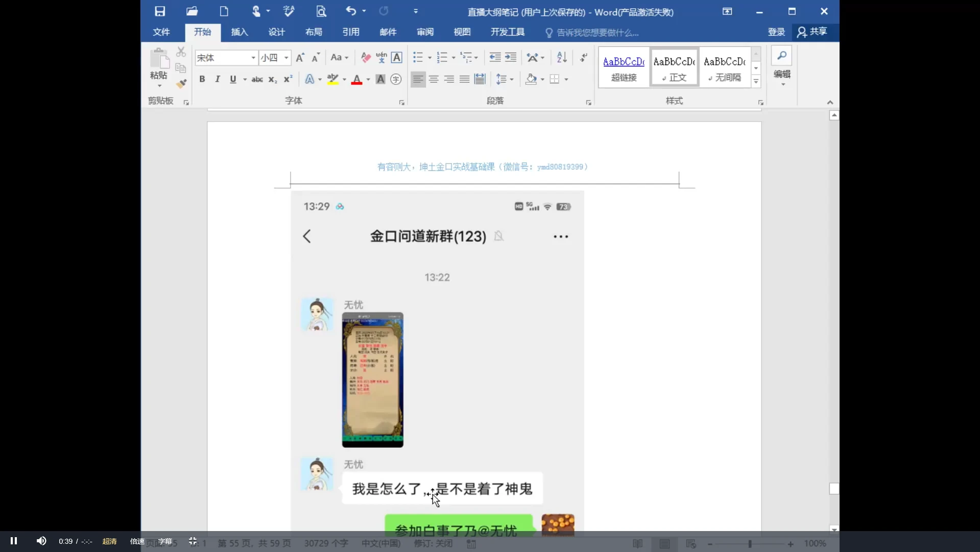
Task: Switch to the 视图 ribbon tab
Action: (x=462, y=32)
